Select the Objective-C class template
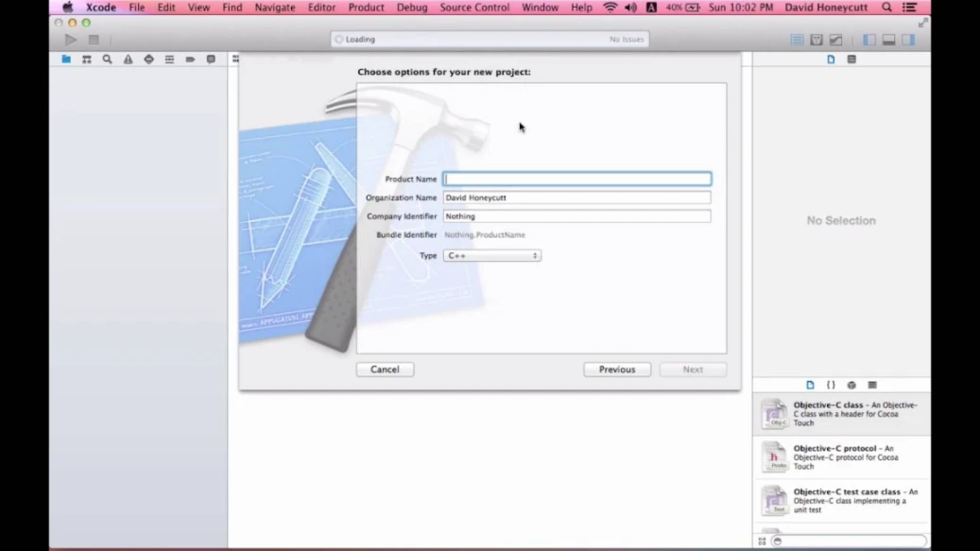This screenshot has height=551, width=980. pyautogui.click(x=841, y=414)
